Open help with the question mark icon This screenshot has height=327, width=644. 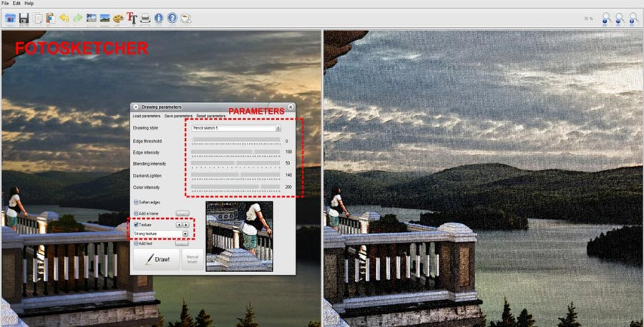point(172,18)
